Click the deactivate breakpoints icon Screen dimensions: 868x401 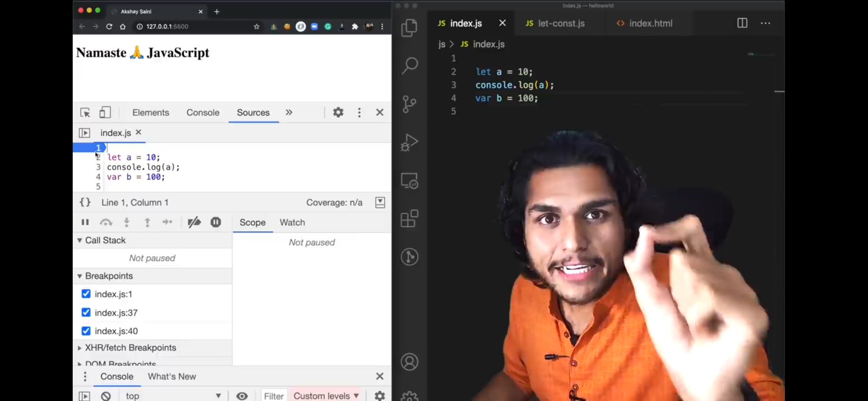tap(194, 222)
